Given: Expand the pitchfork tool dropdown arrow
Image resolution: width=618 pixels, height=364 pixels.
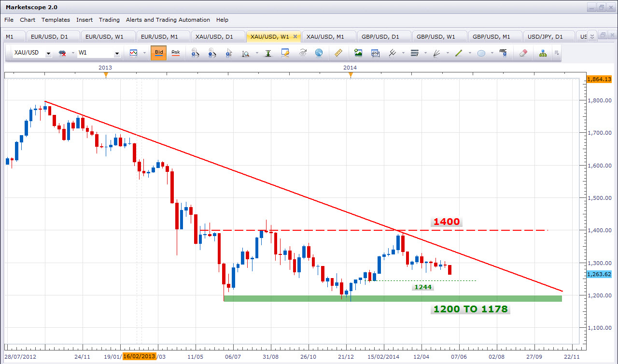Looking at the screenshot, I should (x=402, y=53).
